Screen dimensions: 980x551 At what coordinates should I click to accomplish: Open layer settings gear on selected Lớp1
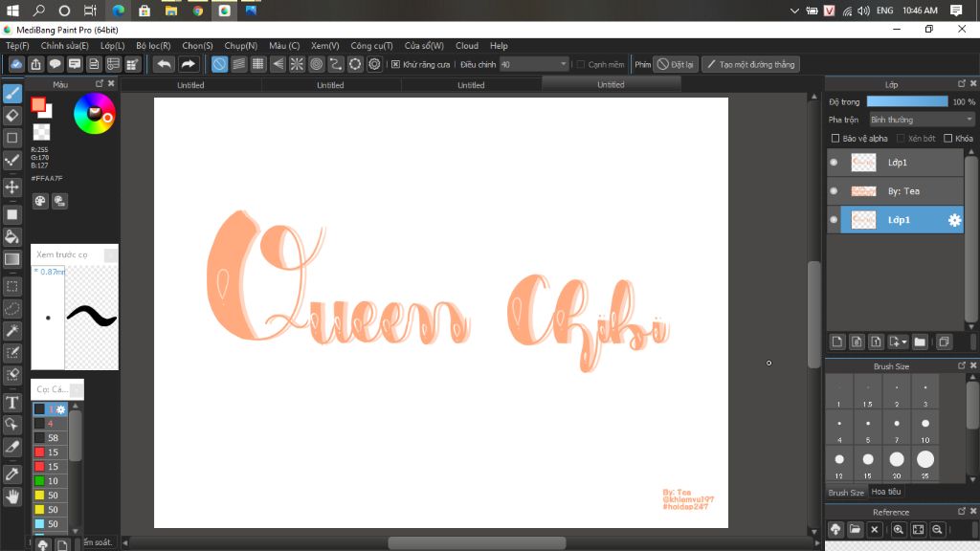(954, 220)
